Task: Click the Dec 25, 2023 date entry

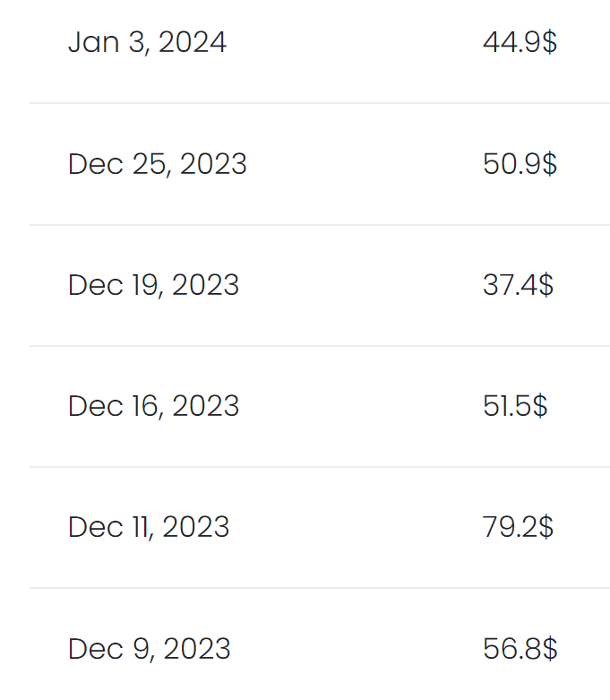Action: click(x=157, y=164)
